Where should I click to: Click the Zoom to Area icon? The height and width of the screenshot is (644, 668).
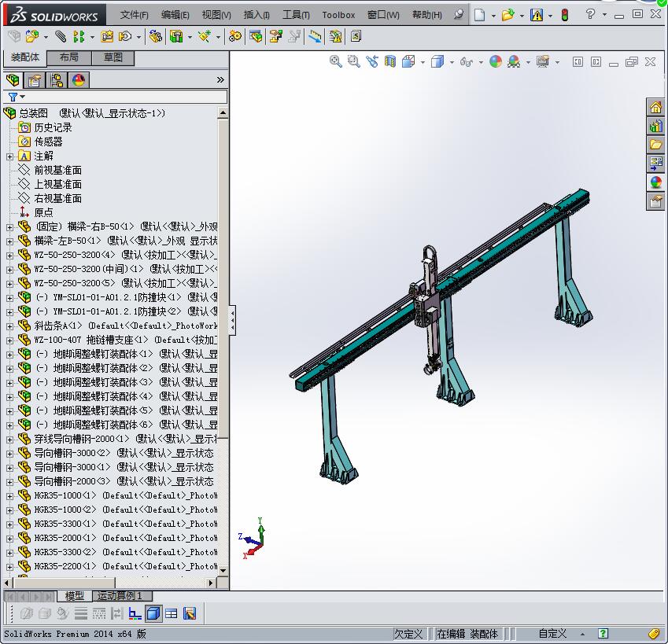click(353, 61)
